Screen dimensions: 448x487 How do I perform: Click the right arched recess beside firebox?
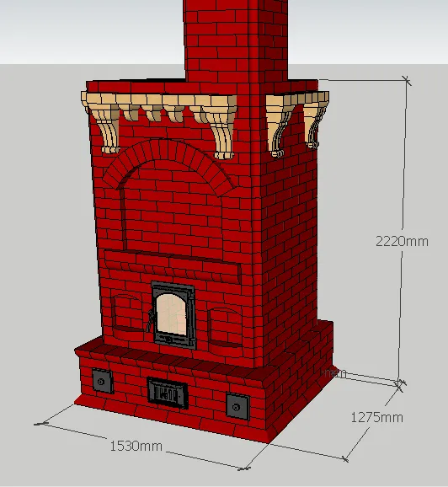click(226, 327)
